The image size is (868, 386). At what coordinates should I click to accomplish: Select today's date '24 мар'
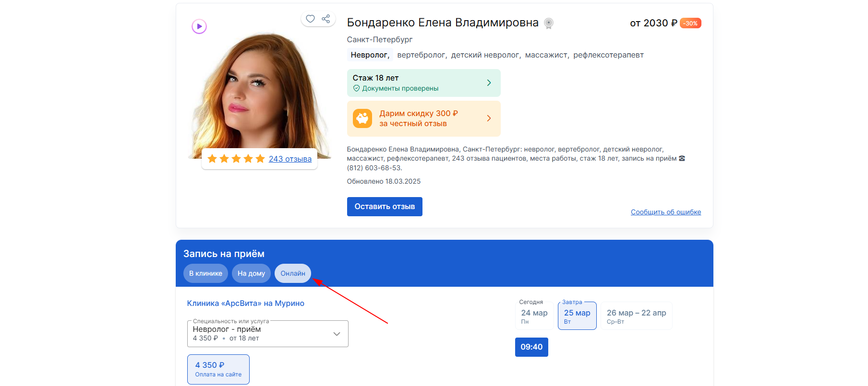(x=534, y=316)
